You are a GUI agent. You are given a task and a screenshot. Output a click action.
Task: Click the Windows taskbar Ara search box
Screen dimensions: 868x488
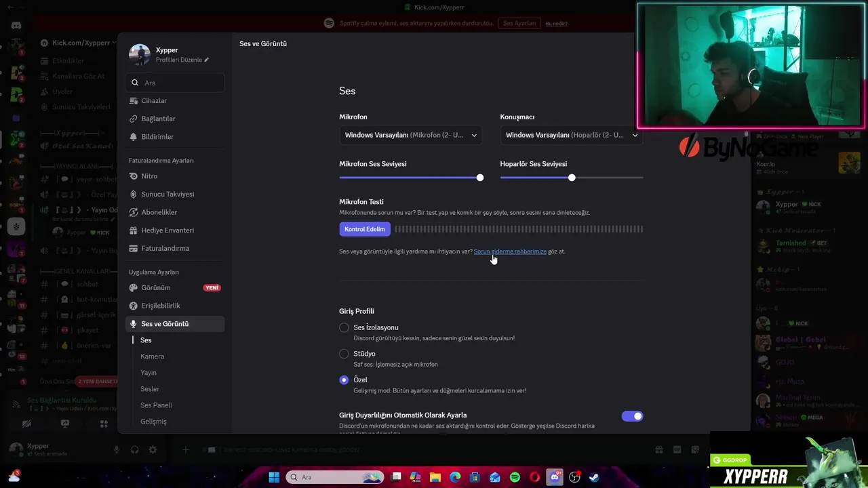335,477
